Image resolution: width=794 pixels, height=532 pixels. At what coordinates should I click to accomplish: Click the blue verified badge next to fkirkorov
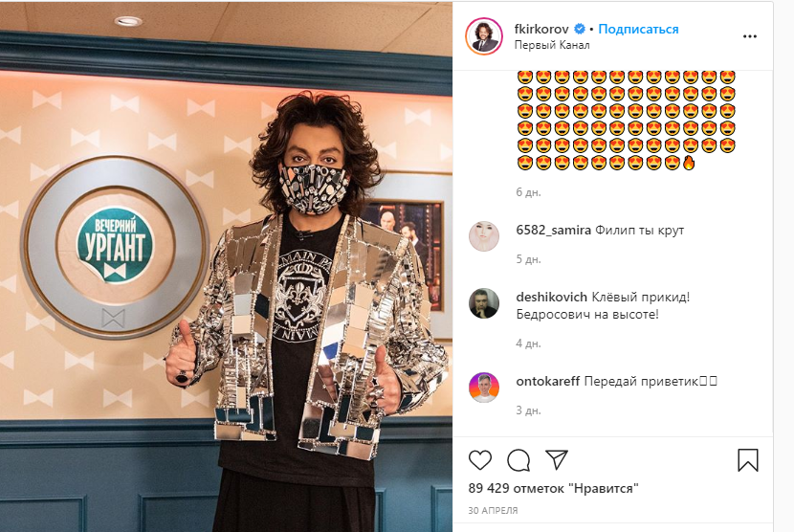coord(580,29)
